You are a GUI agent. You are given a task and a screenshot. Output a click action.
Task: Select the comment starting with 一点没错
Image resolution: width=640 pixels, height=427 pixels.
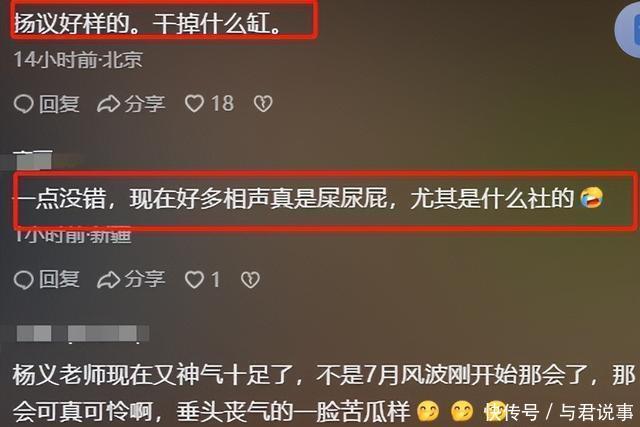click(308, 199)
